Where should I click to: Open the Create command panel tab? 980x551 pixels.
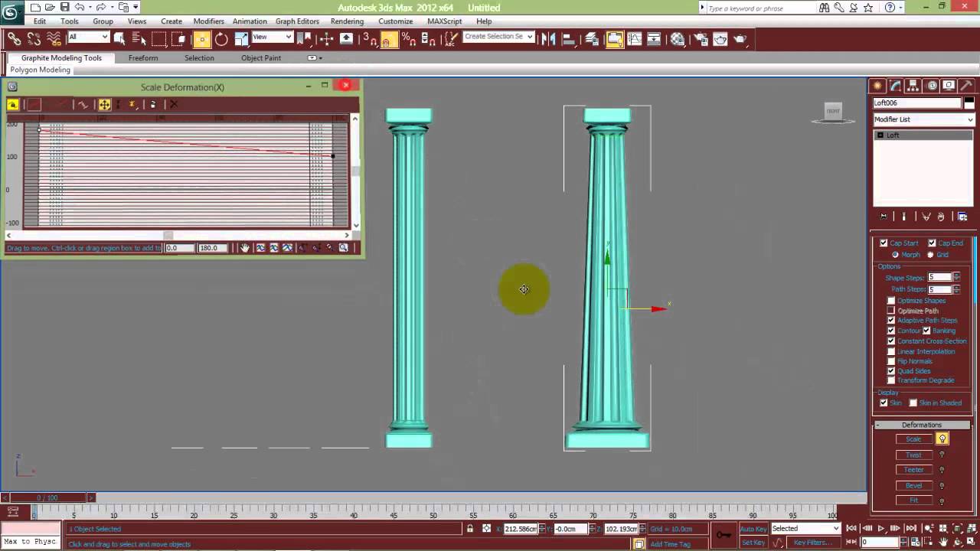point(877,86)
